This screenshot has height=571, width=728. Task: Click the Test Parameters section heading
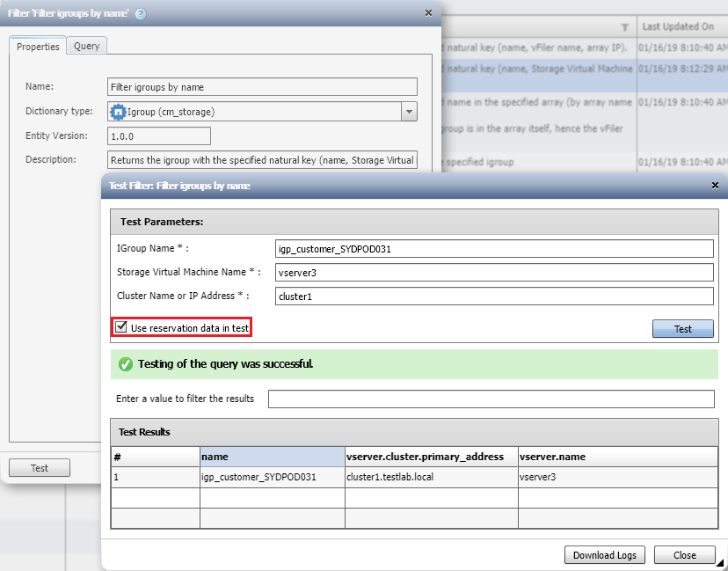tap(162, 222)
